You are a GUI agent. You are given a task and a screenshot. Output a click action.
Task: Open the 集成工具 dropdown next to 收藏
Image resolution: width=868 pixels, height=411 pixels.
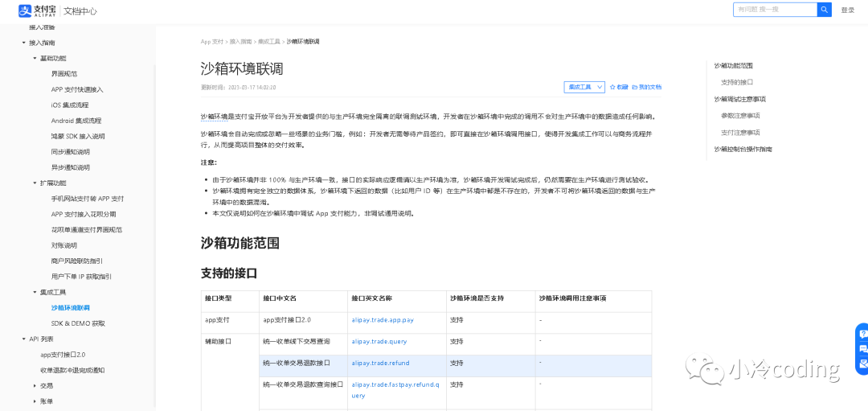(584, 87)
